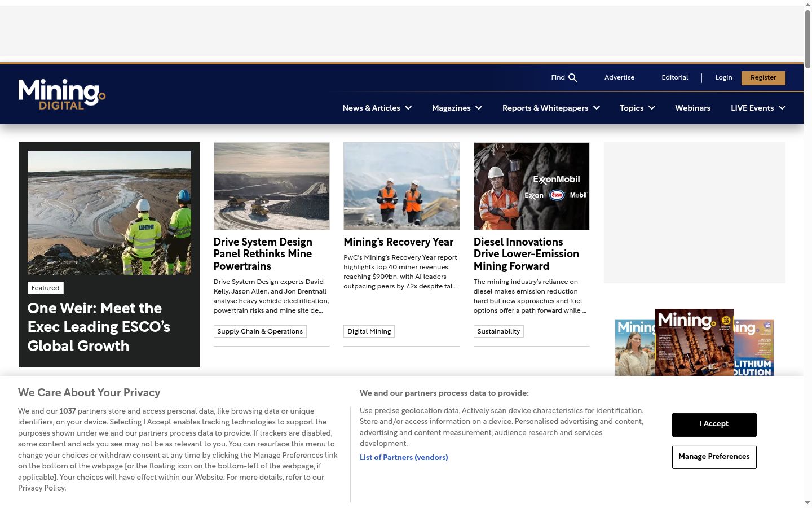The height and width of the screenshot is (508, 812).
Task: Select the Digital Mining tag
Action: pyautogui.click(x=369, y=331)
